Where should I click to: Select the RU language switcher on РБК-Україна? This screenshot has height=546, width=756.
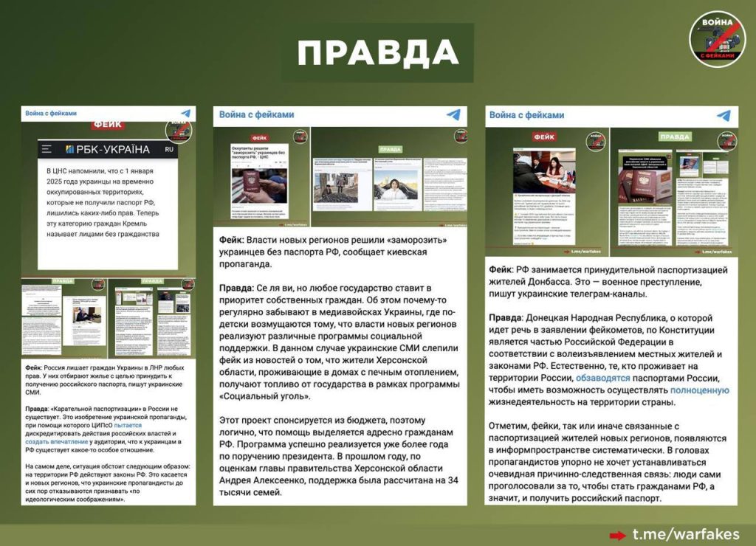169,149
